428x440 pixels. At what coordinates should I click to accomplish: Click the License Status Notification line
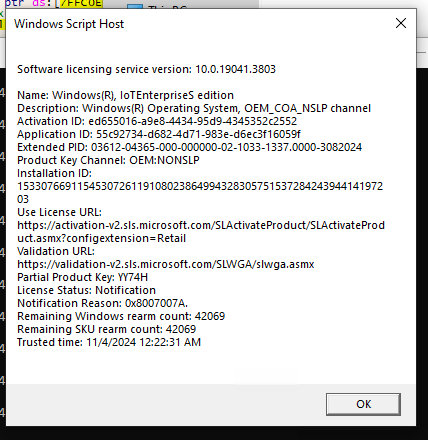(86, 290)
